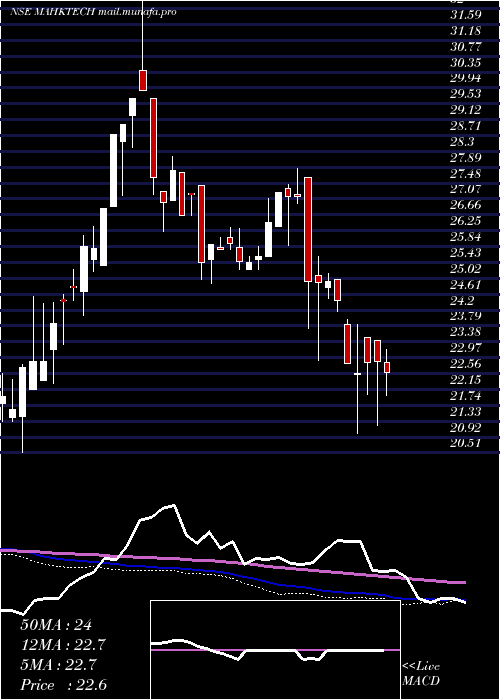
Task: Click the 22.56 price axis label
Action: (x=466, y=364)
